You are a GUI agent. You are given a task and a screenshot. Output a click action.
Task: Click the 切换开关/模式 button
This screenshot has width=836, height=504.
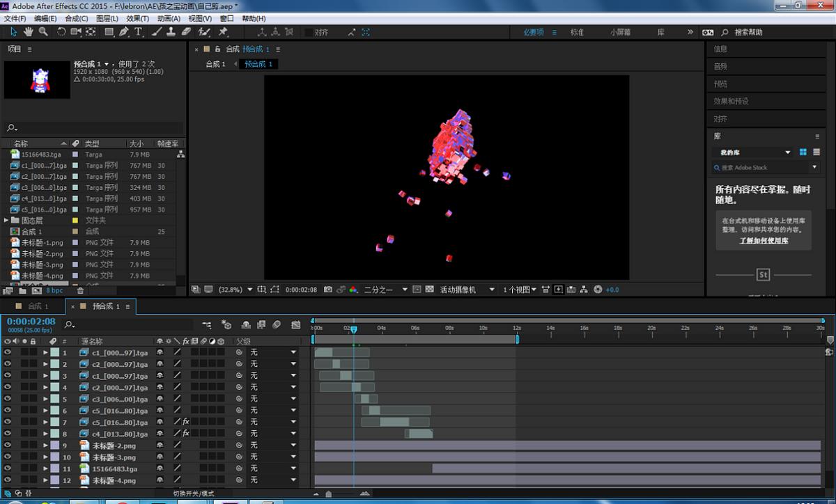click(194, 494)
